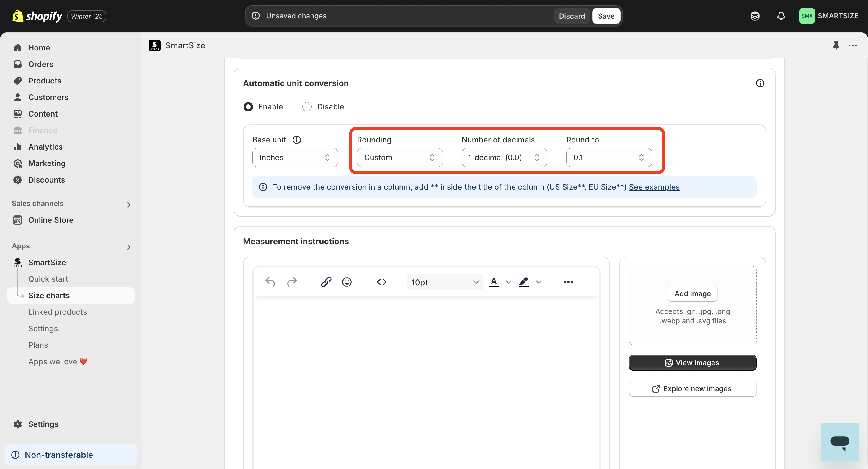868x469 pixels.
Task: Click Discounts badge icon
Action: (18, 180)
